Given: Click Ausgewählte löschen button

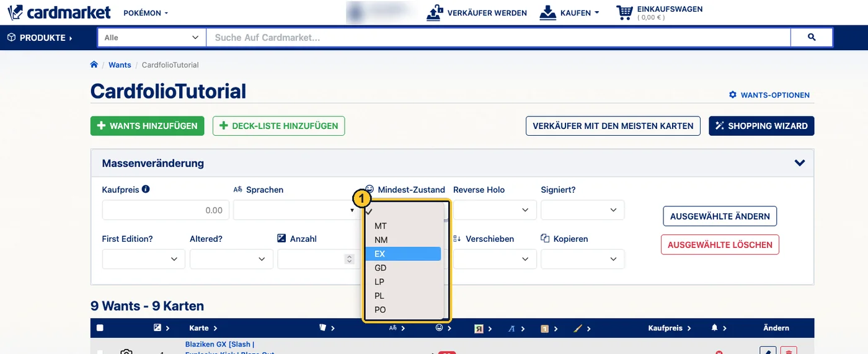Looking at the screenshot, I should (x=720, y=244).
